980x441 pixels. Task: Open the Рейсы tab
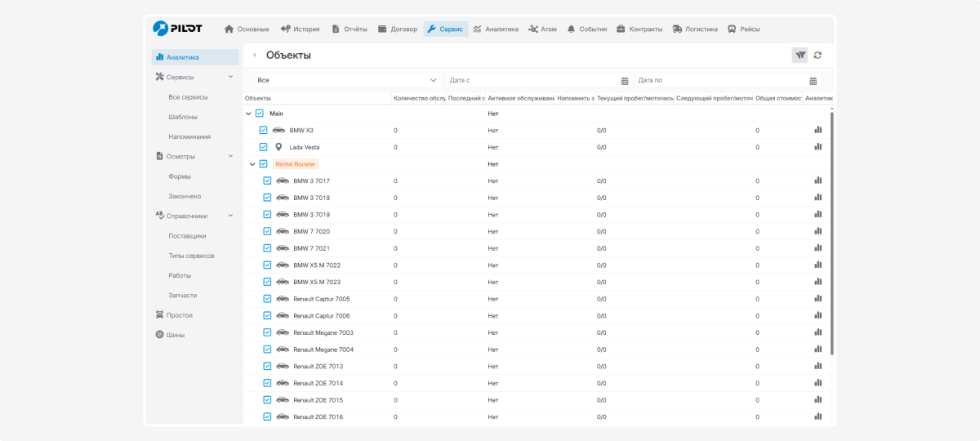pyautogui.click(x=743, y=29)
